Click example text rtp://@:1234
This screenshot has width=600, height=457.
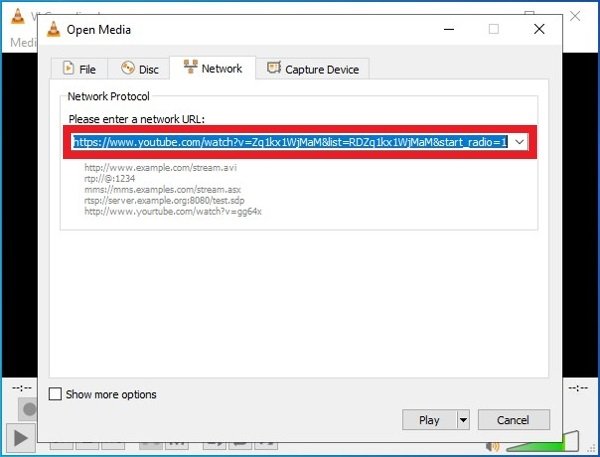click(109, 179)
